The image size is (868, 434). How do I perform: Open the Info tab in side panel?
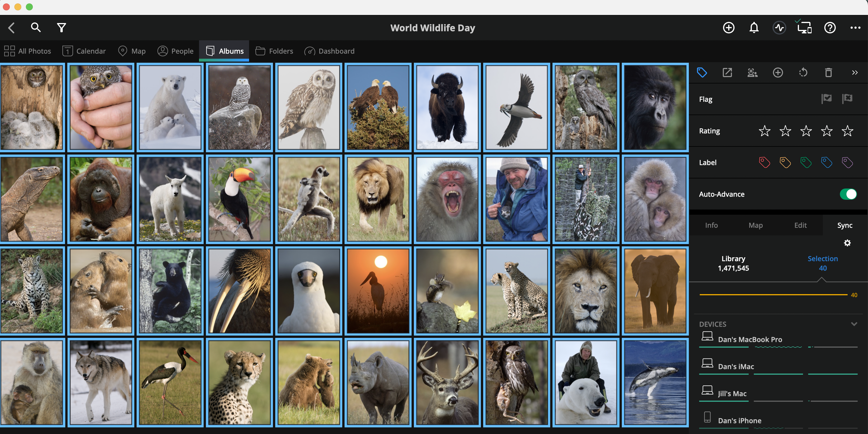pyautogui.click(x=711, y=225)
